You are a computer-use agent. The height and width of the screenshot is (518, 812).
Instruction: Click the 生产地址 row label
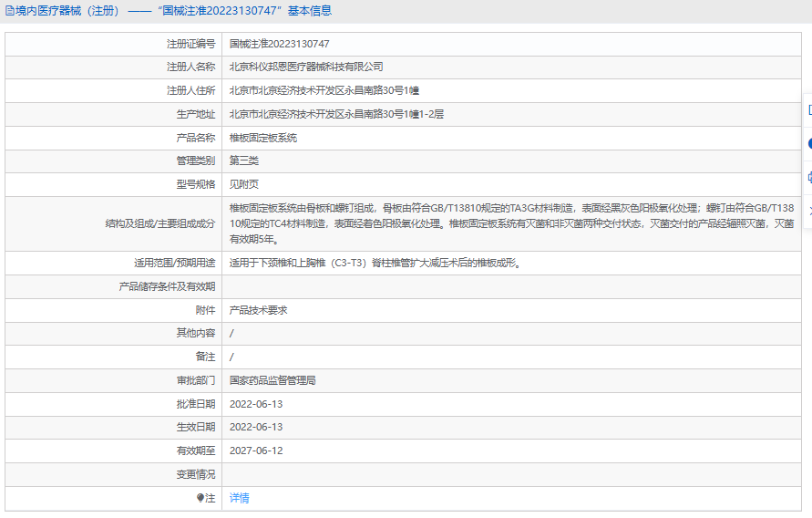196,115
